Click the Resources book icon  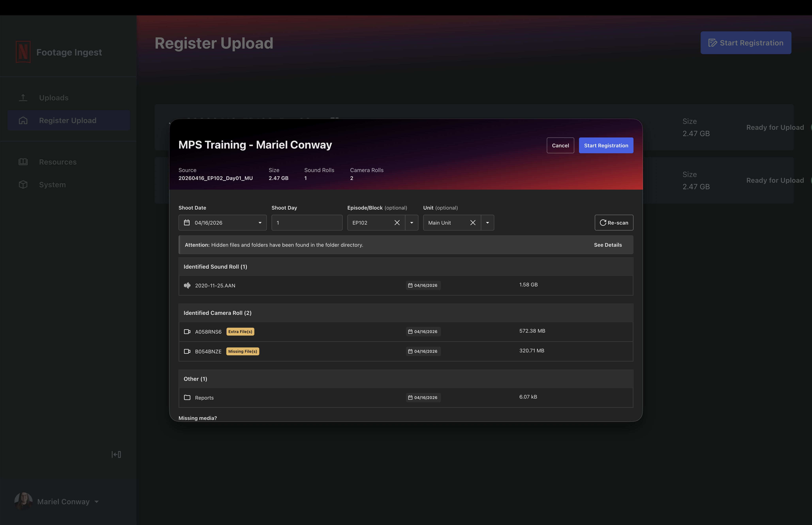(23, 162)
